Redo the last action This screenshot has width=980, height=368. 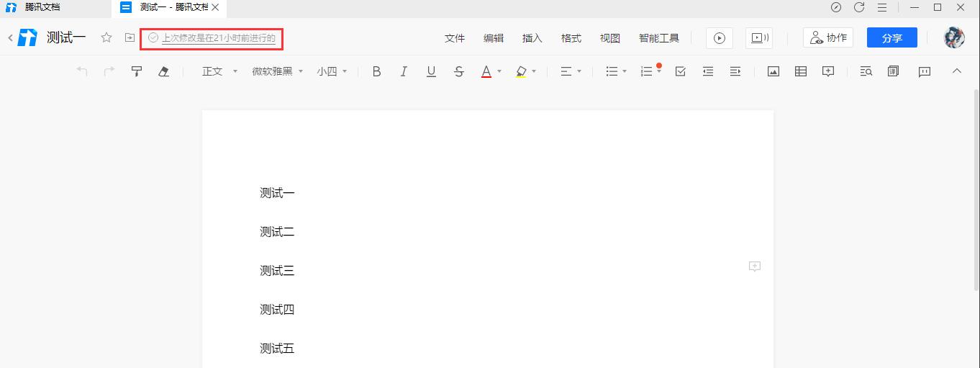pos(109,71)
